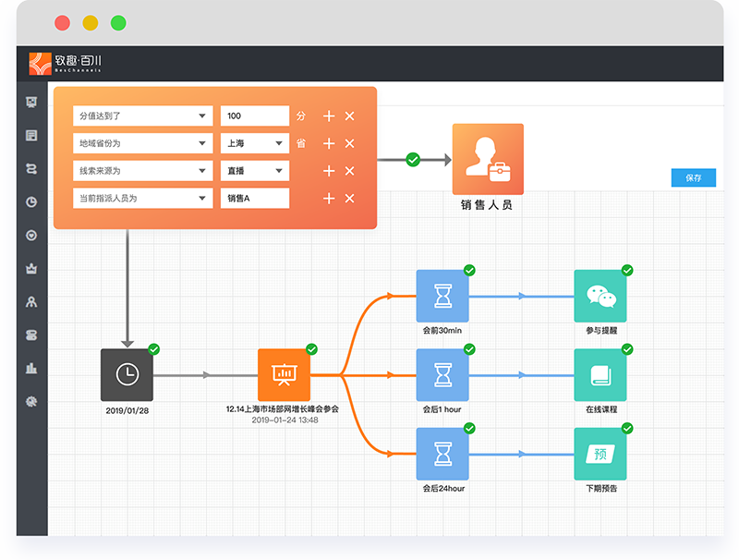The image size is (739, 560).
Task: Remove the 线索来源为 condition row
Action: pos(349,171)
